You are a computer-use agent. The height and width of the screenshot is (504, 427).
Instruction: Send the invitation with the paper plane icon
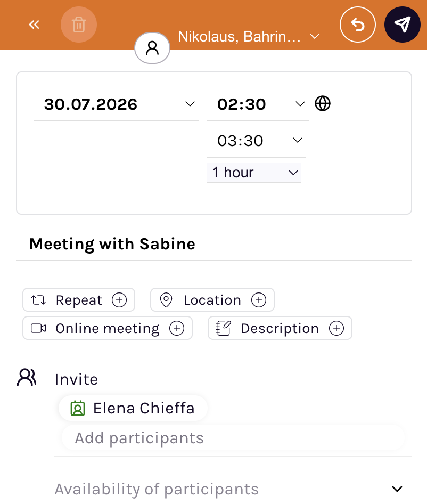click(x=403, y=25)
